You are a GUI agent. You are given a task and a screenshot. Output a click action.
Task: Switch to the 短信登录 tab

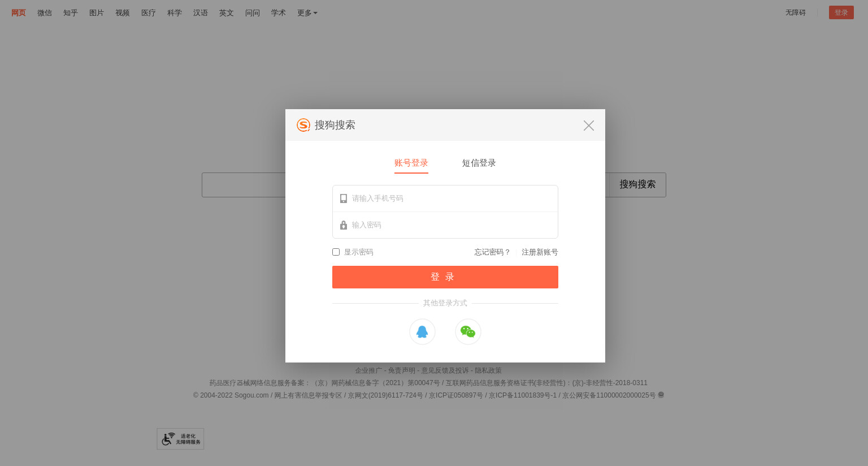[479, 163]
